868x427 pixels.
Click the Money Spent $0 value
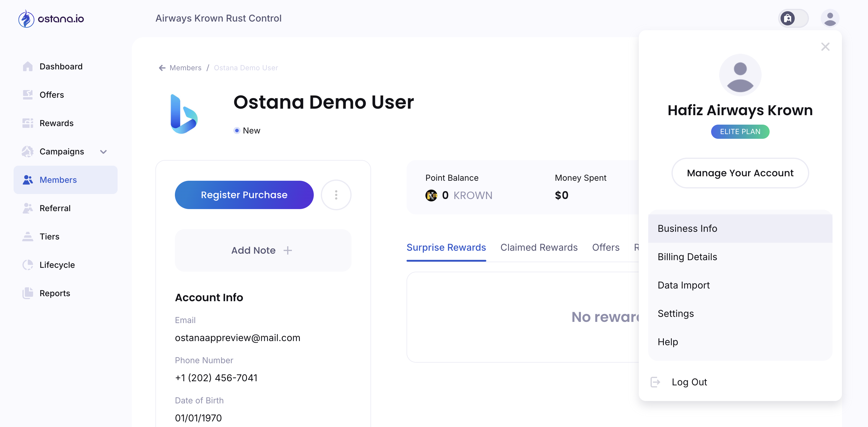(561, 195)
